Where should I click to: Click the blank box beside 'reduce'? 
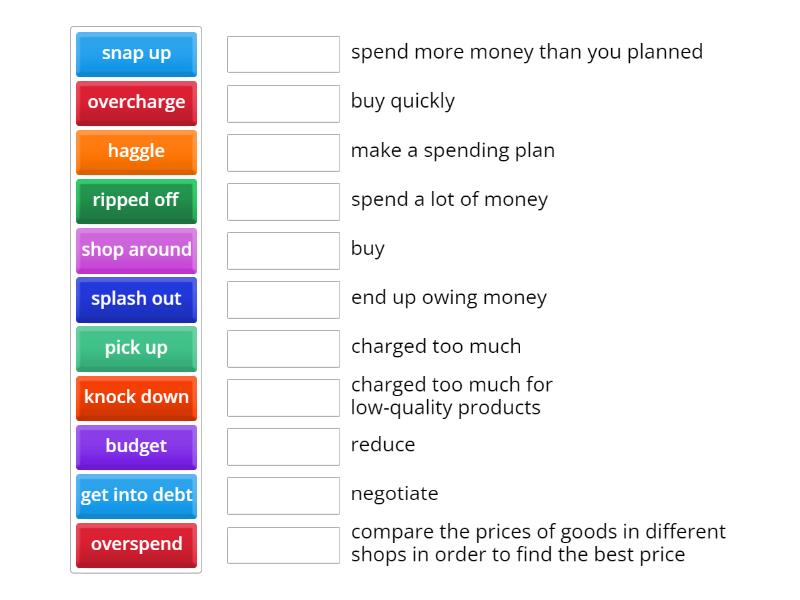tap(283, 446)
